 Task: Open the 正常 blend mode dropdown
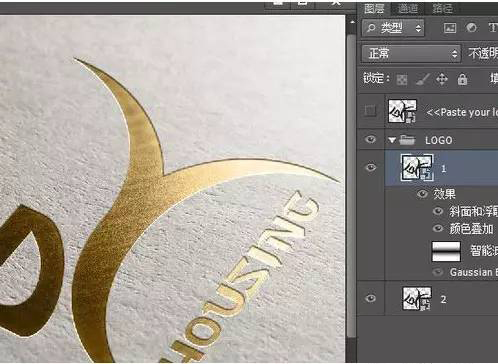pyautogui.click(x=412, y=53)
